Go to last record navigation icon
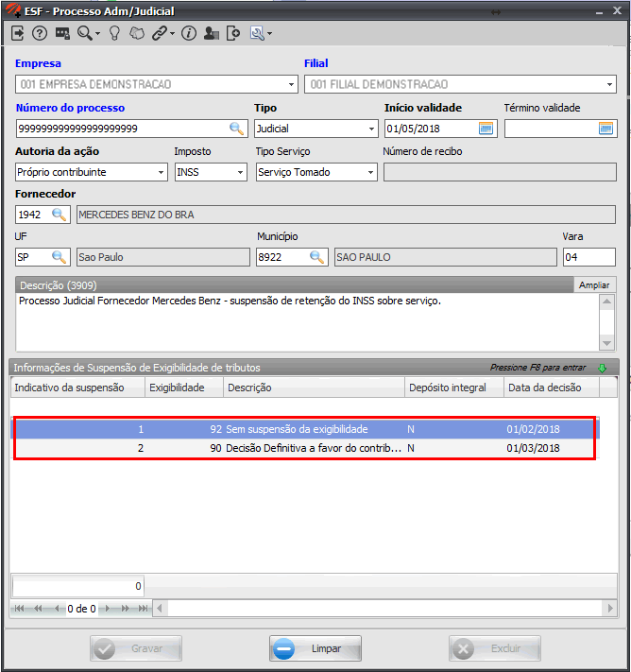631x672 pixels. [144, 609]
